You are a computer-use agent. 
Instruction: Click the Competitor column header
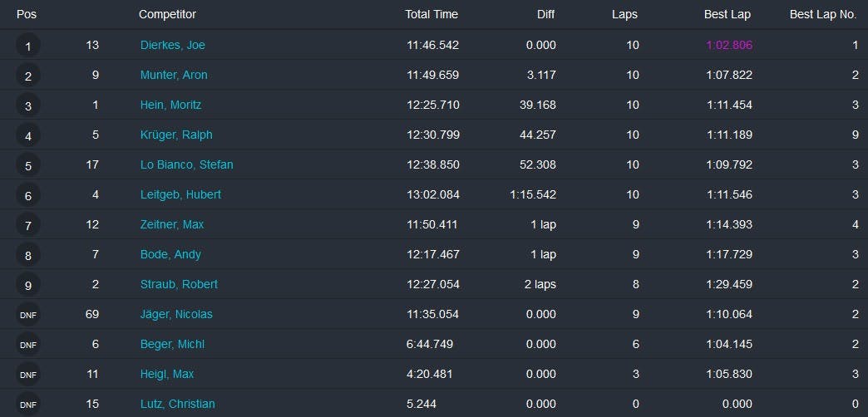pos(167,14)
